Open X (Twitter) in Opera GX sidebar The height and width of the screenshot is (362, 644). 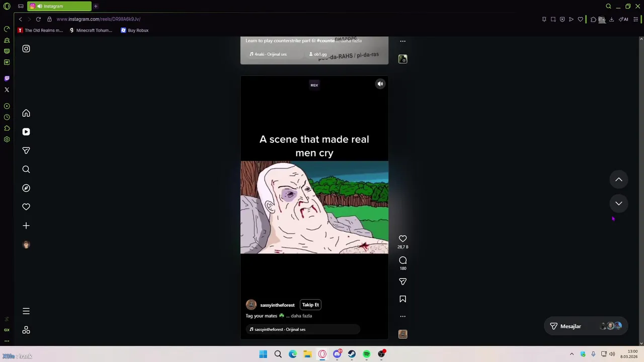pos(7,89)
